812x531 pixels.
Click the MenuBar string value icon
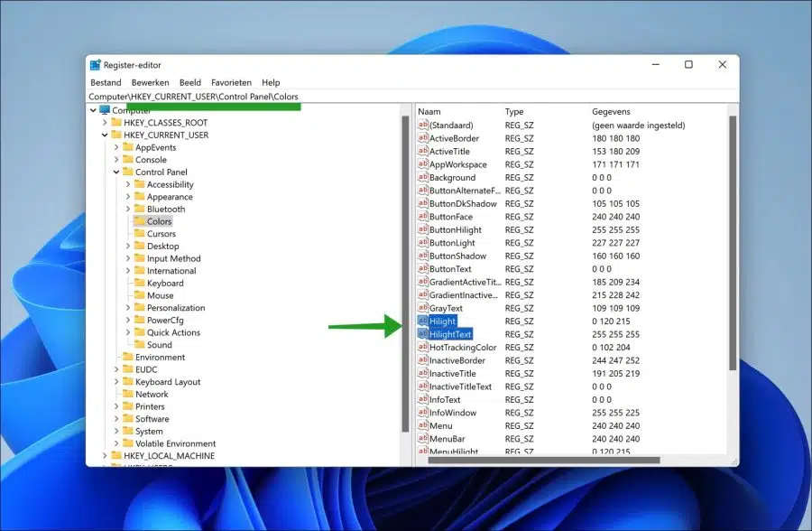click(423, 438)
